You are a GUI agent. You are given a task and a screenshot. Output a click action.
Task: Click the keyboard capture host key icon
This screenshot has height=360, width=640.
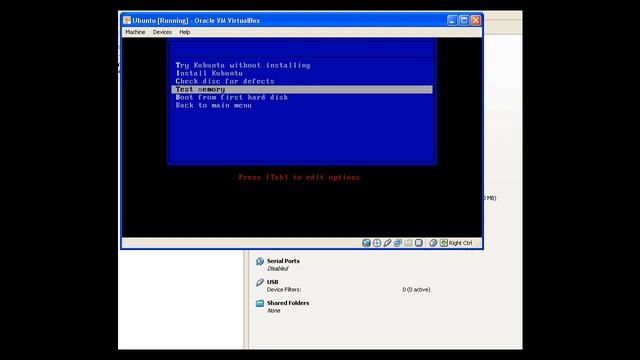point(444,243)
